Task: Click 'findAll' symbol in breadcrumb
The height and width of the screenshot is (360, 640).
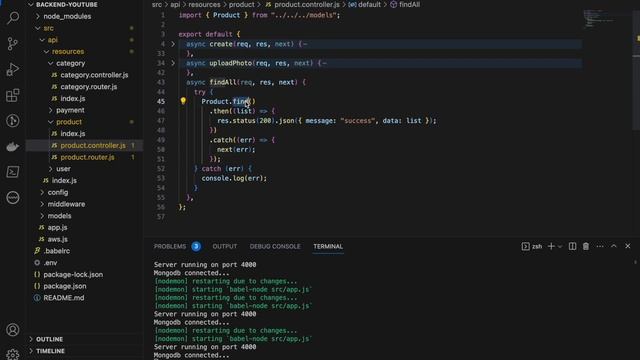Action: tap(409, 4)
